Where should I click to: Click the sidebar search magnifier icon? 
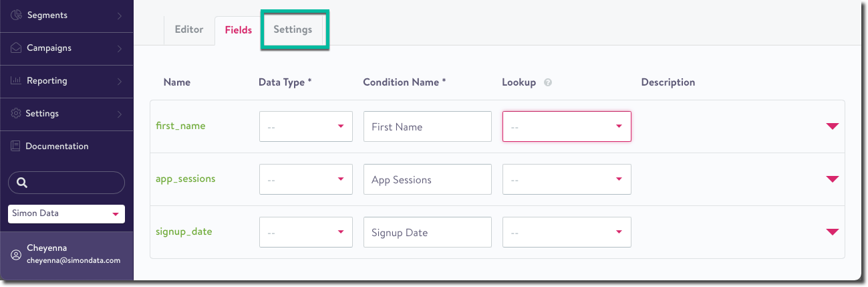point(21,183)
